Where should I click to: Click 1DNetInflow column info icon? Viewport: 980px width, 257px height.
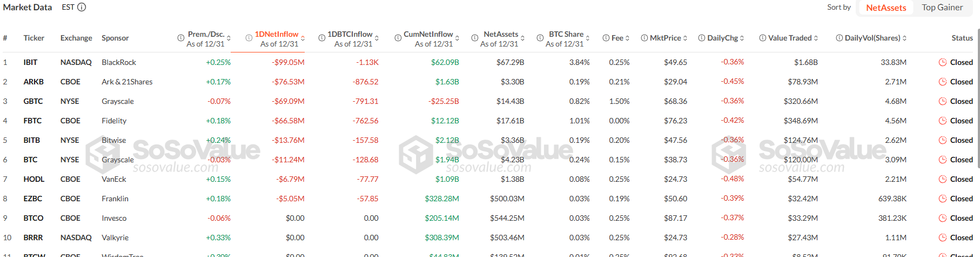(x=249, y=38)
